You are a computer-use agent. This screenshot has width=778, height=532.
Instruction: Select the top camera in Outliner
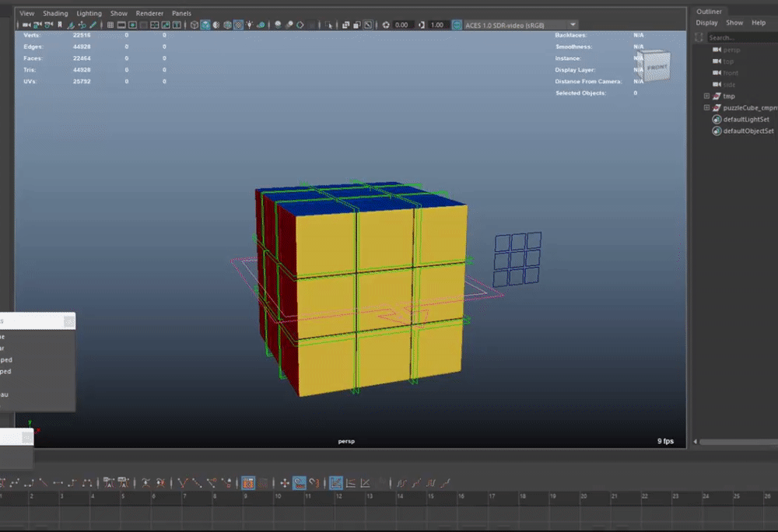(728, 61)
